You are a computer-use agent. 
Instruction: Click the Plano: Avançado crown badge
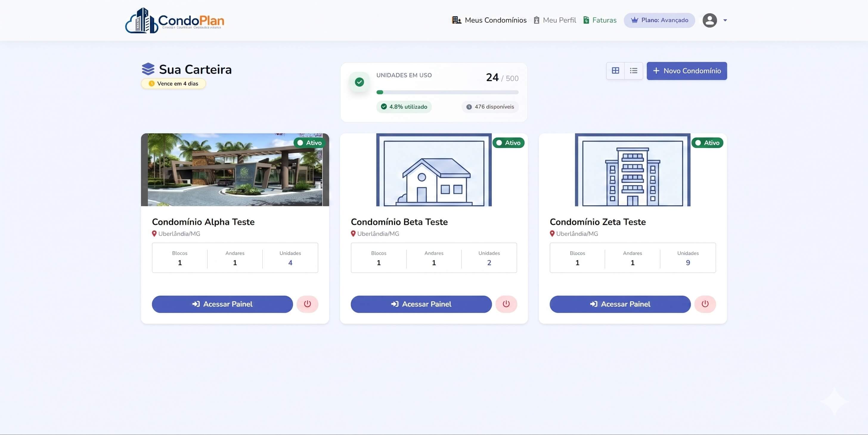coord(659,20)
